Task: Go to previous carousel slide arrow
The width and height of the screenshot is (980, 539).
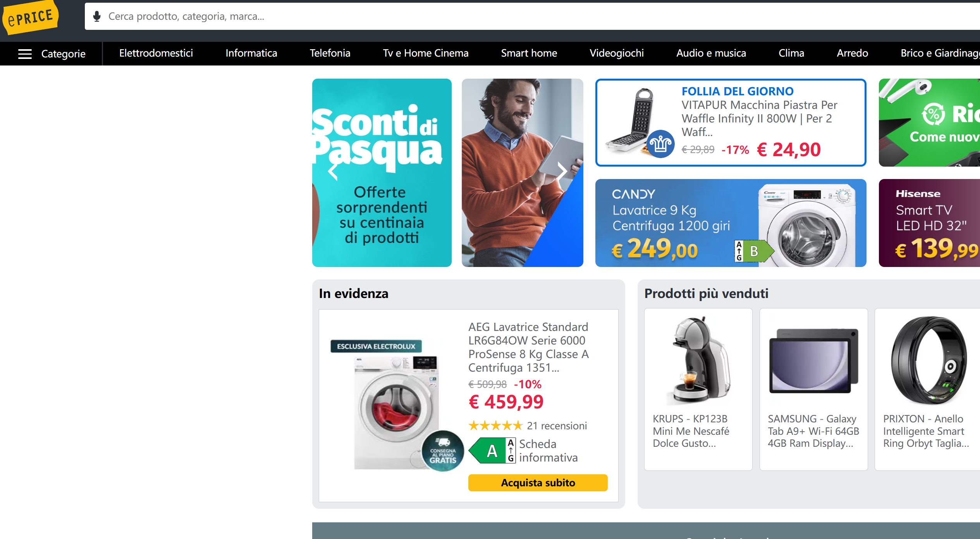Action: [333, 171]
